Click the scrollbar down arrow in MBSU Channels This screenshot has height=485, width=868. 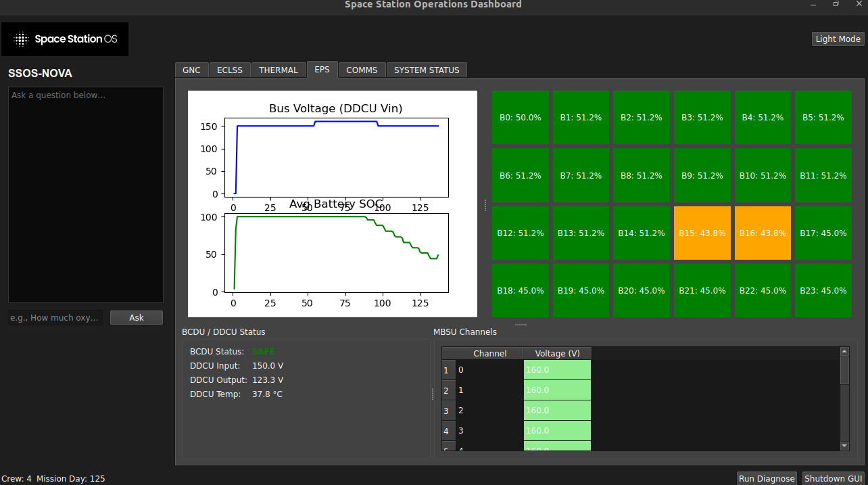pyautogui.click(x=844, y=446)
